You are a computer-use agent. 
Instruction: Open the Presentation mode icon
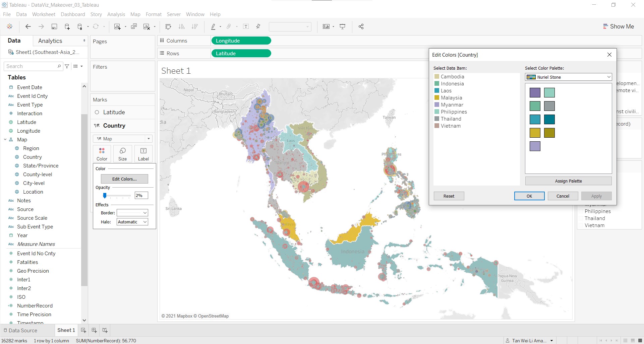coord(342,27)
